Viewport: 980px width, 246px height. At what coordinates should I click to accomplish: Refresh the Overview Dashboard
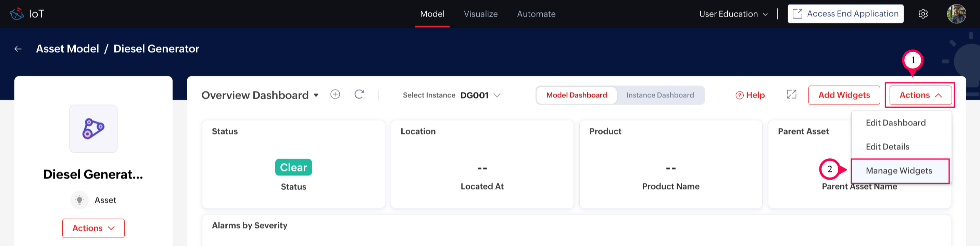(359, 94)
